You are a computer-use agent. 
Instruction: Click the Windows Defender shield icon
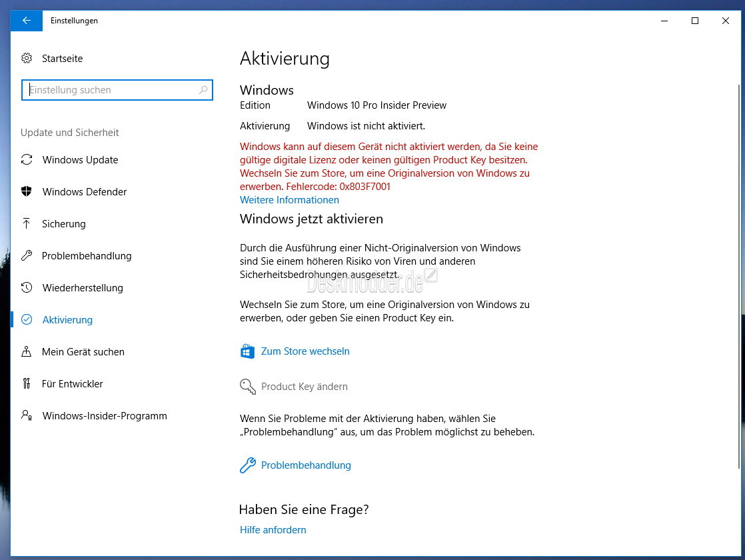tap(27, 191)
